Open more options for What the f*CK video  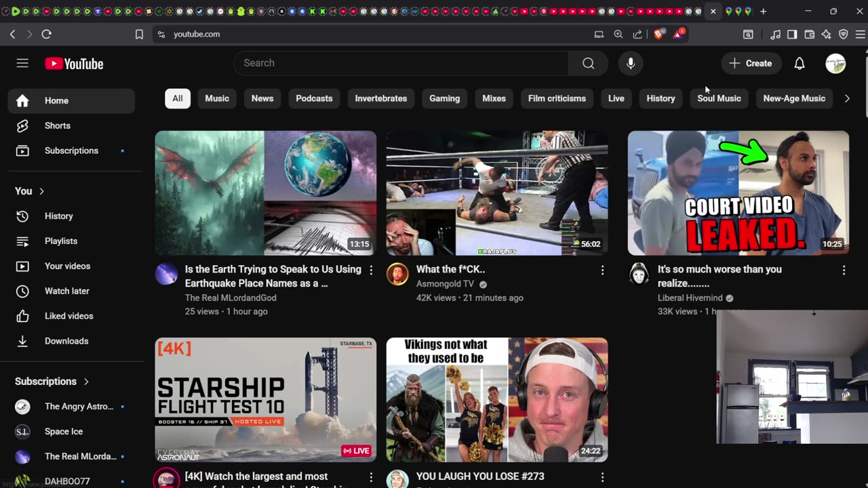click(602, 270)
